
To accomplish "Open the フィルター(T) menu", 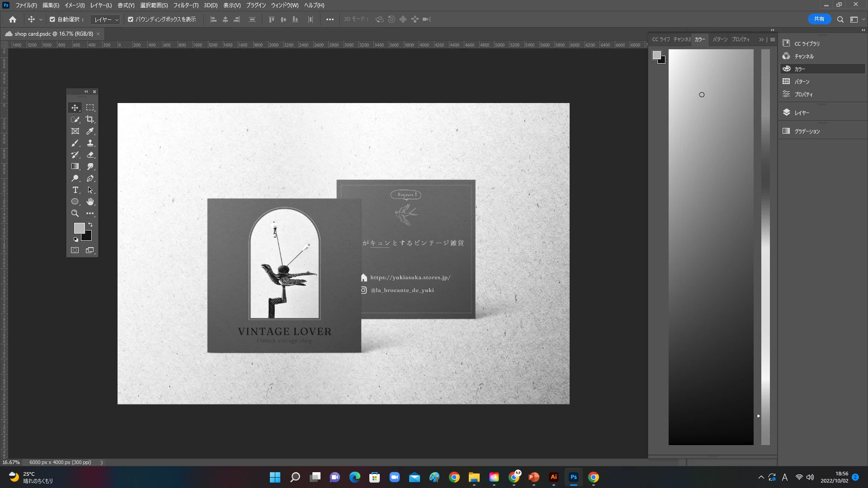I will tap(185, 5).
